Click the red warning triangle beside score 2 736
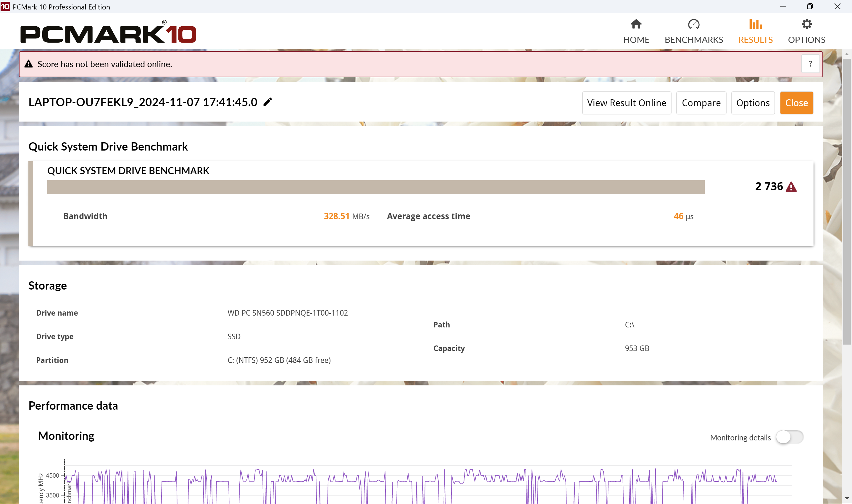This screenshot has height=504, width=852. [x=791, y=187]
